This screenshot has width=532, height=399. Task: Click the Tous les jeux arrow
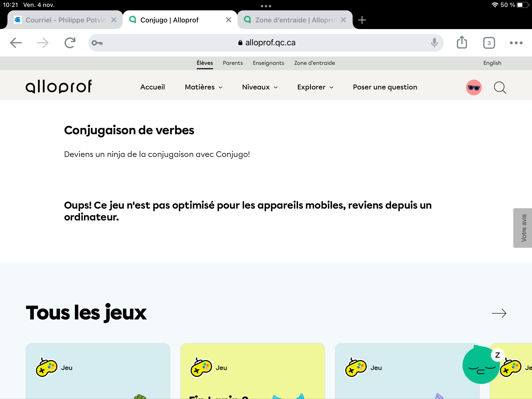(499, 313)
